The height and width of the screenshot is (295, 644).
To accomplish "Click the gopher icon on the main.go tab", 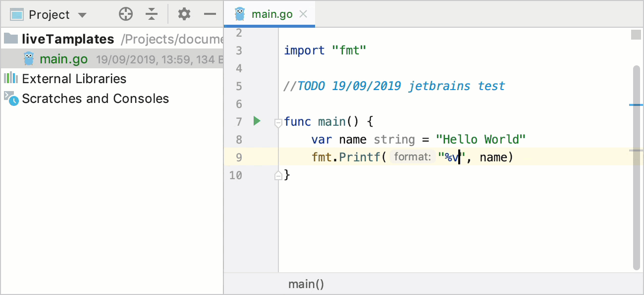I will point(241,13).
